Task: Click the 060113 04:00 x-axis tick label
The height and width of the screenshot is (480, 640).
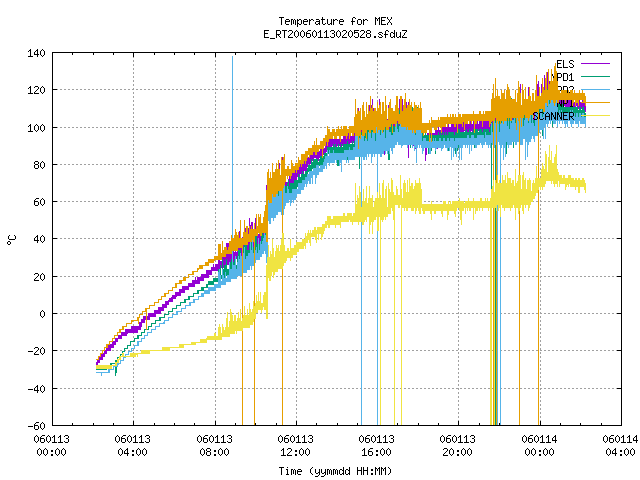Action: [133, 446]
